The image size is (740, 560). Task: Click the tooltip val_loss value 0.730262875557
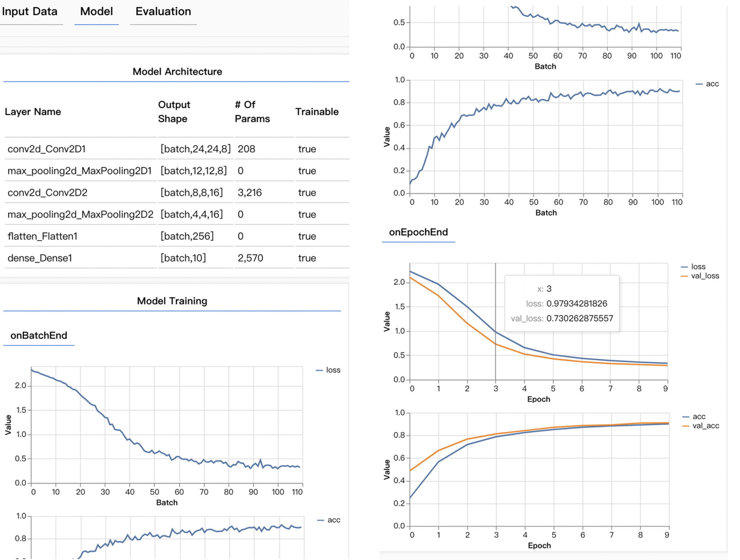coord(580,318)
